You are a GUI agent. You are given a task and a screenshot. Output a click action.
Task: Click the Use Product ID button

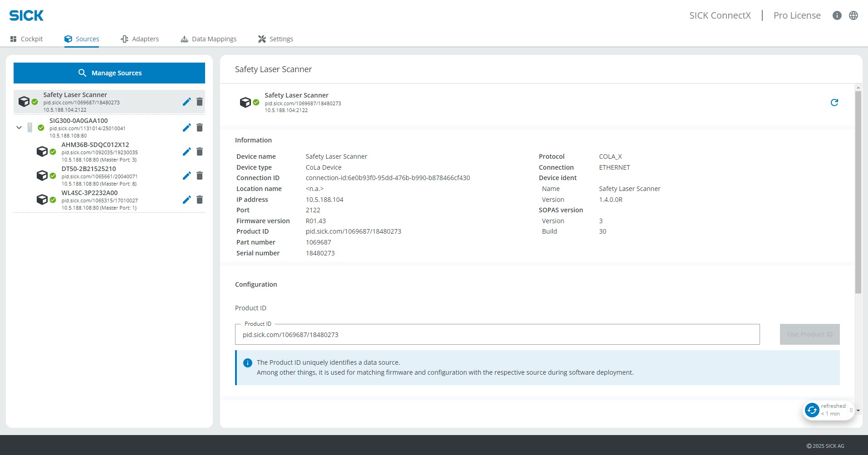[809, 334]
